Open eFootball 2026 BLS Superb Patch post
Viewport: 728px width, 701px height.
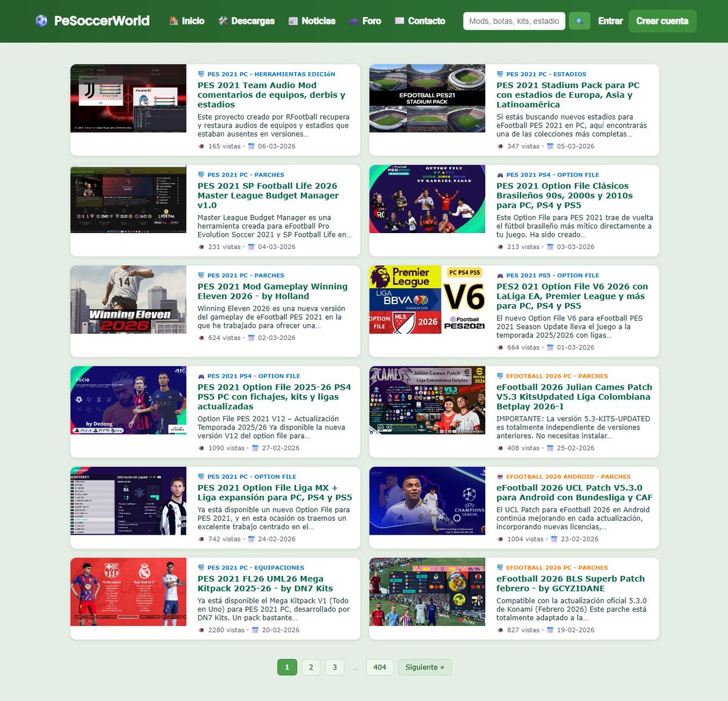[571, 584]
